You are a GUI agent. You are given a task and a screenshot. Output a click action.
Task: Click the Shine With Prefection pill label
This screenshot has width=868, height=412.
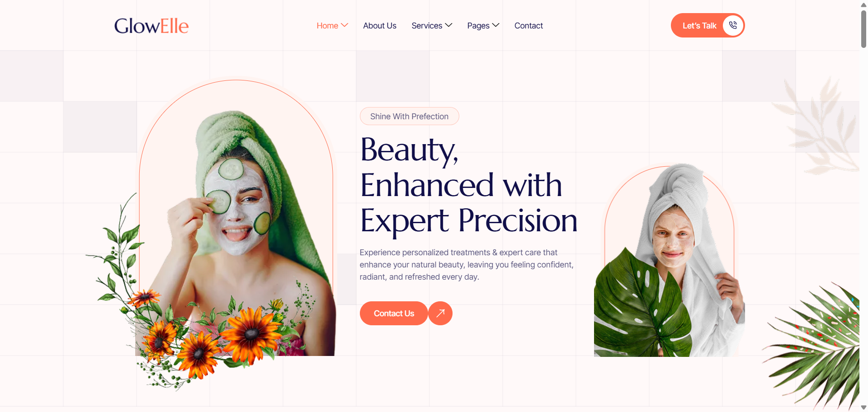(x=409, y=116)
